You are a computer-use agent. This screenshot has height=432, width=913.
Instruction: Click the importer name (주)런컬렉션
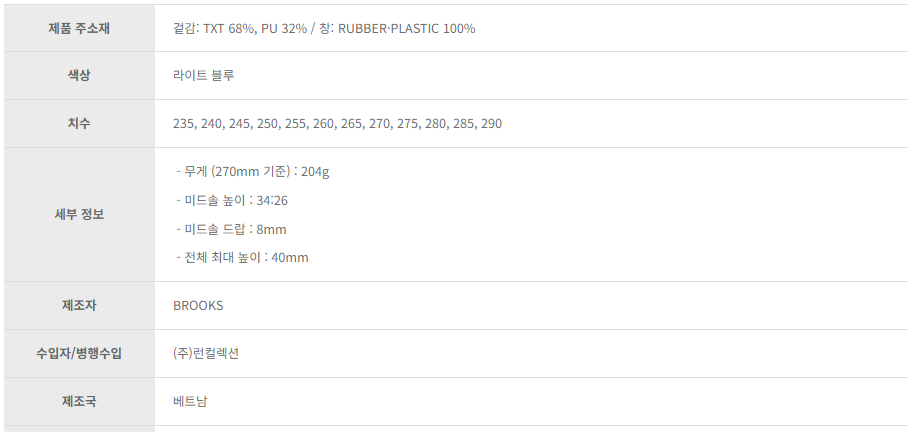(206, 353)
